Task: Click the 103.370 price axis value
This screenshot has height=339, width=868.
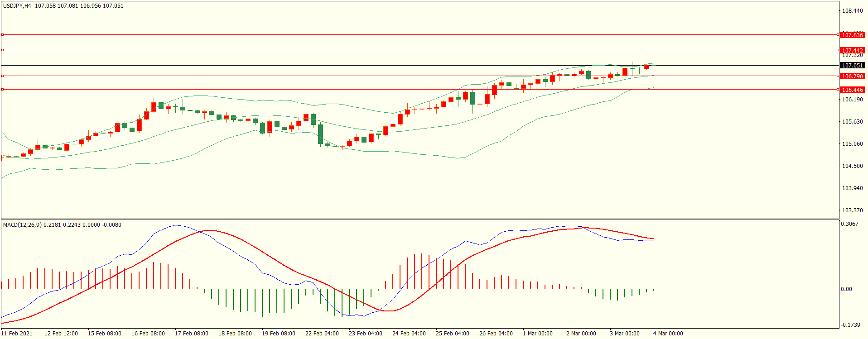Action: click(x=852, y=210)
